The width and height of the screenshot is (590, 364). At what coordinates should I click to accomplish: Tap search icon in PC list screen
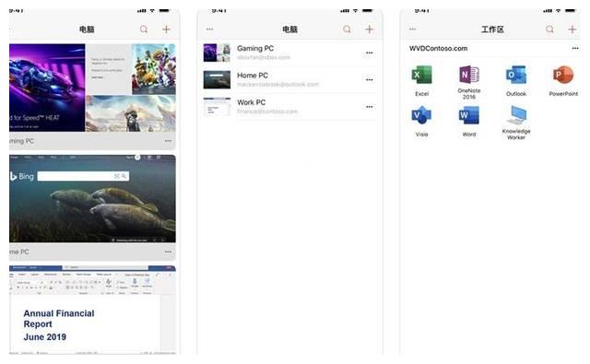pyautogui.click(x=347, y=29)
